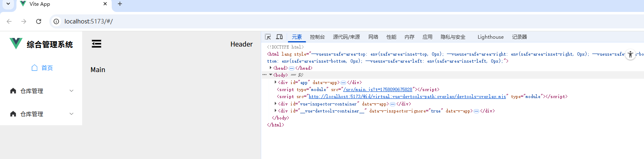The height and width of the screenshot is (159, 644).
Task: Click the browser forward arrow
Action: coord(24,21)
